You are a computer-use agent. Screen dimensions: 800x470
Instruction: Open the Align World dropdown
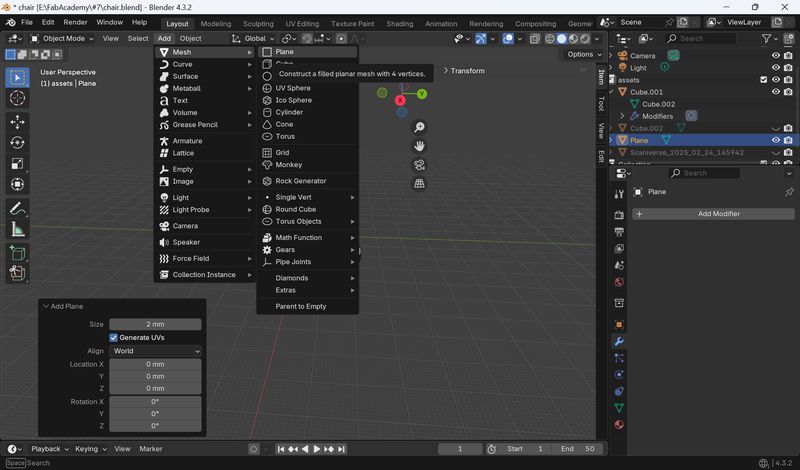point(156,351)
